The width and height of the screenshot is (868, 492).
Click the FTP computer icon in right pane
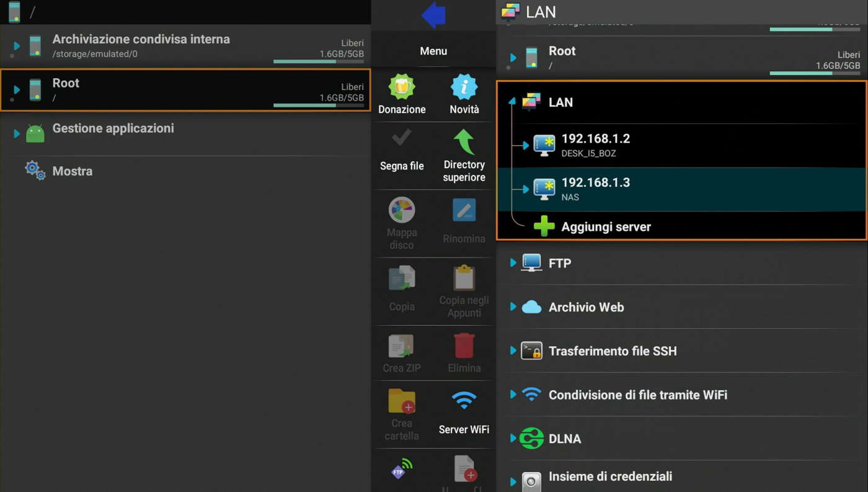(531, 262)
